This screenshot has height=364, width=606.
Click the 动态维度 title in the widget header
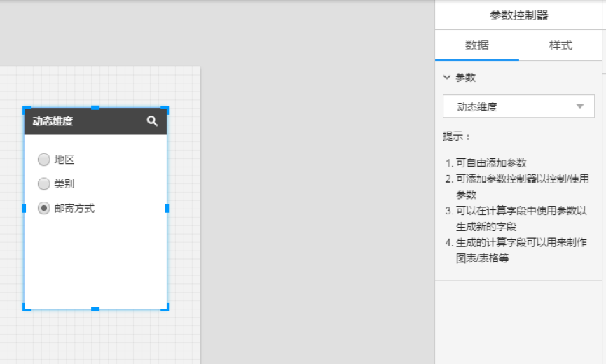click(53, 121)
